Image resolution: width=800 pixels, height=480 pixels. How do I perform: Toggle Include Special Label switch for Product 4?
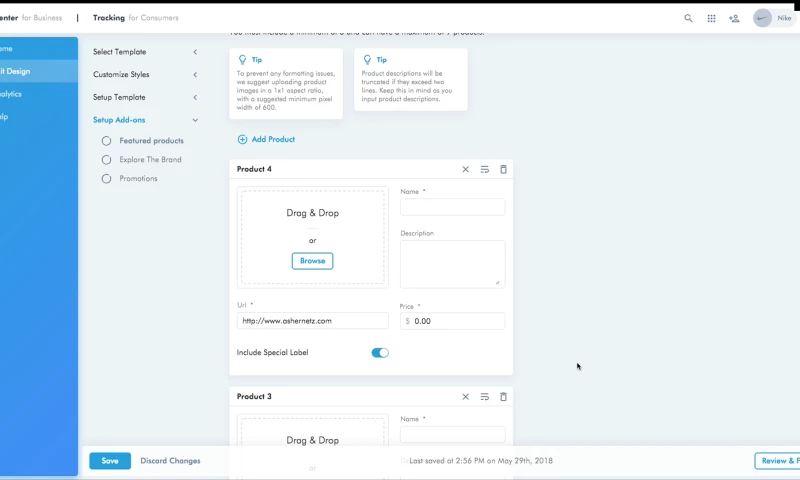[380, 352]
